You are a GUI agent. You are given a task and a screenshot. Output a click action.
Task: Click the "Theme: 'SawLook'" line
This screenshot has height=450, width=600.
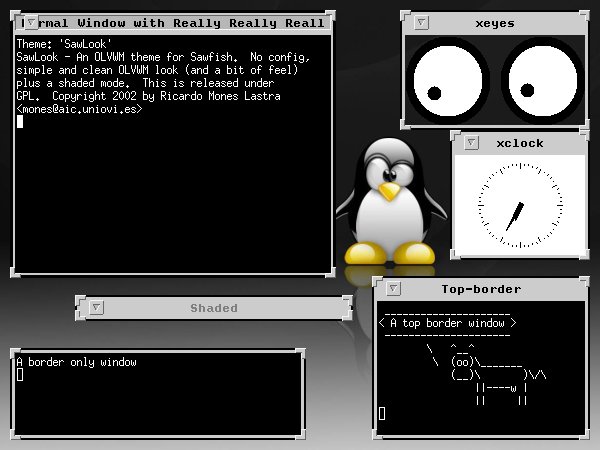(x=64, y=44)
